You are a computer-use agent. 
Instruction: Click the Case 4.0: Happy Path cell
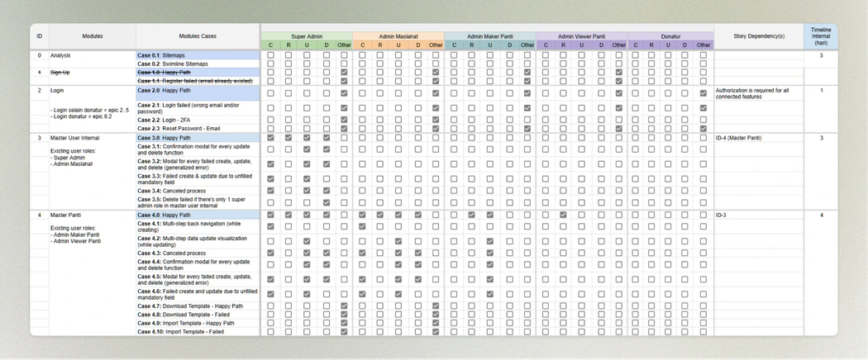click(198, 215)
